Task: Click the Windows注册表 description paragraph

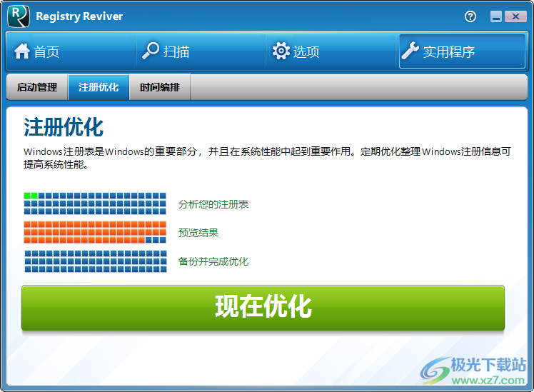Action: click(267, 158)
